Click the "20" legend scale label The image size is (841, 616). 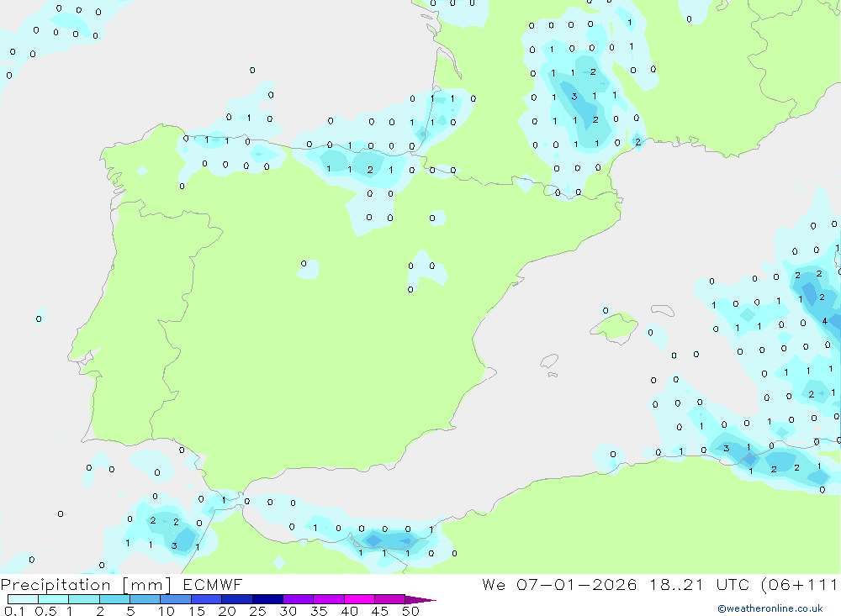pyautogui.click(x=227, y=611)
